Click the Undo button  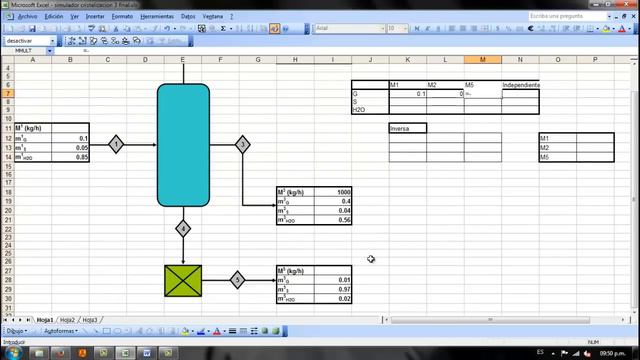click(167, 29)
